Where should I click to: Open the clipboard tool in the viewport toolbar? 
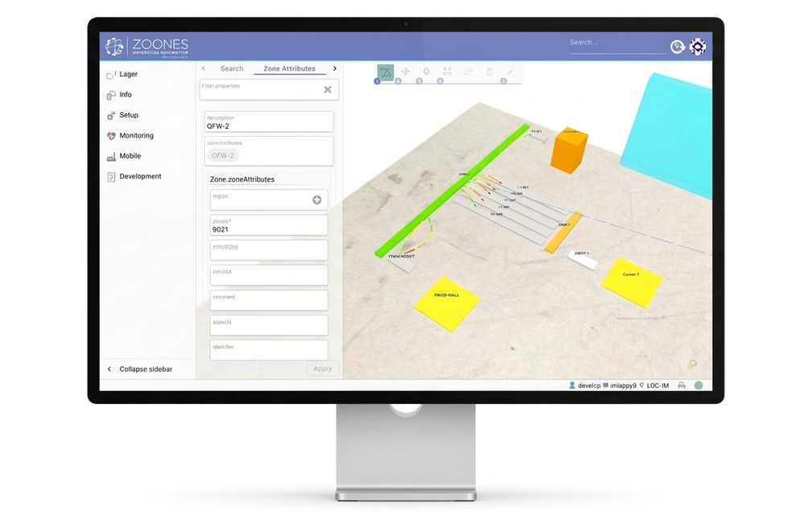[489, 72]
